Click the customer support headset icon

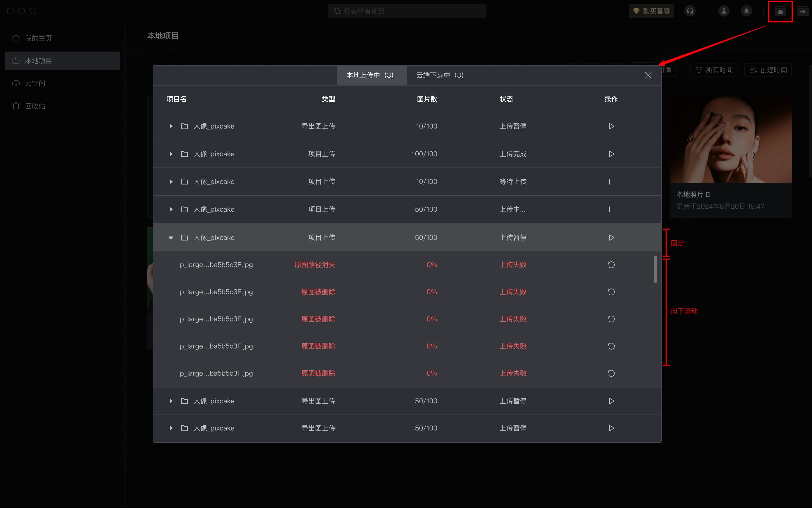[x=690, y=11]
